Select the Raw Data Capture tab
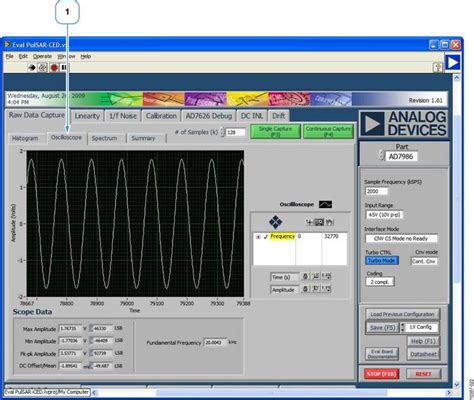Image resolution: width=474 pixels, height=400 pixels. point(37,115)
